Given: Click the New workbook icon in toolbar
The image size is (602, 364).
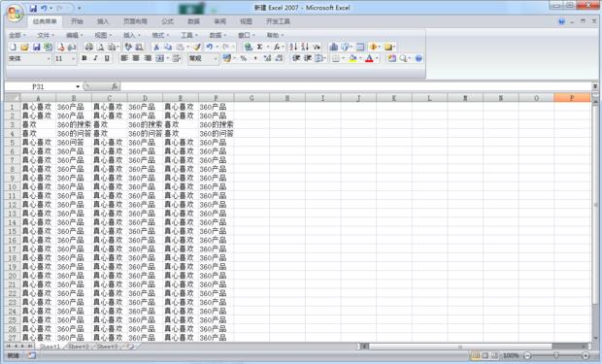Looking at the screenshot, I should coord(13,47).
